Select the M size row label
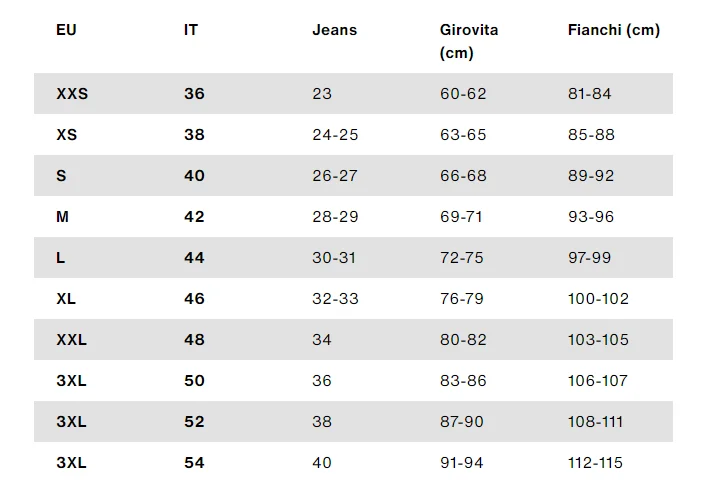This screenshot has width=726, height=491. [62, 217]
